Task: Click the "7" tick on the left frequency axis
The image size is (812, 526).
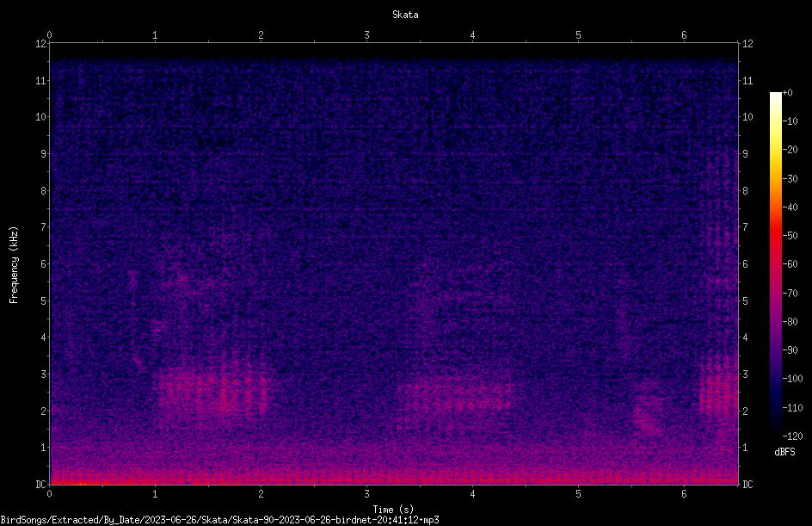Action: pyautogui.click(x=44, y=227)
